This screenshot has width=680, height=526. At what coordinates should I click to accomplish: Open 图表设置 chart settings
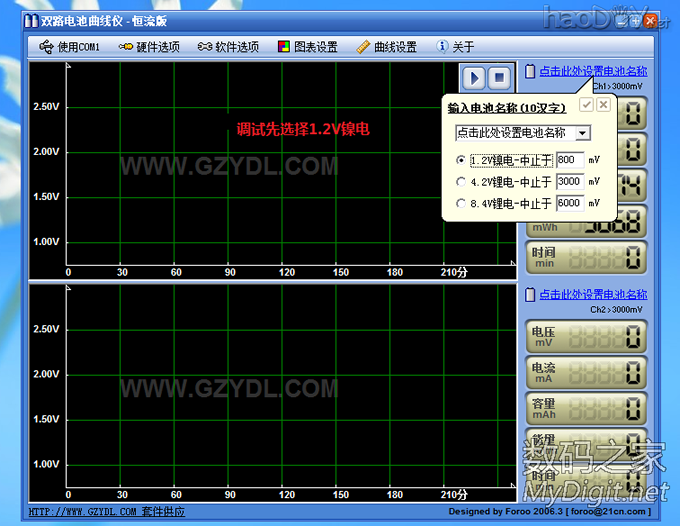coord(308,47)
